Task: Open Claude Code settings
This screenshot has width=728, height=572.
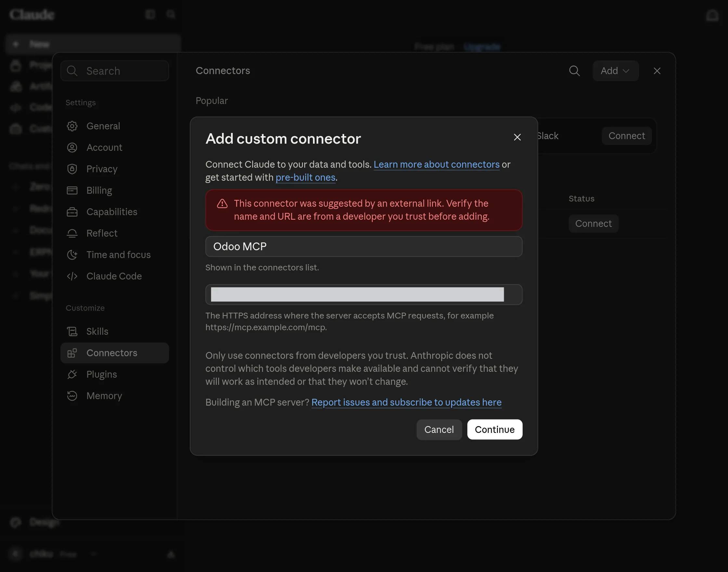Action: 114,276
